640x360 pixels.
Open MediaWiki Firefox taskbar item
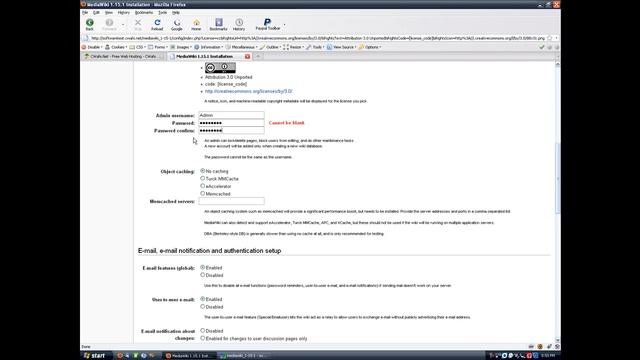click(x=189, y=356)
